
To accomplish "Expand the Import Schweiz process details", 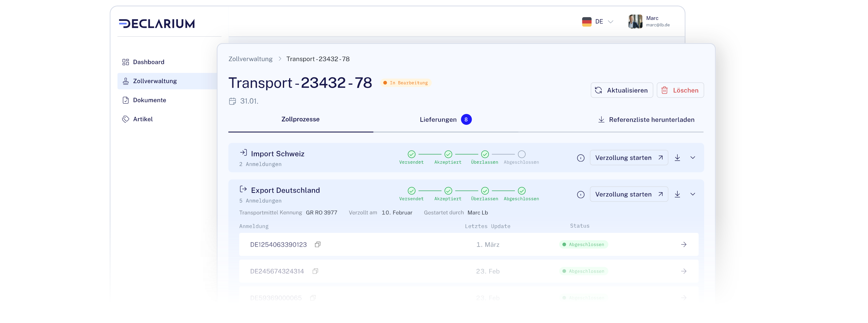I will tap(693, 157).
